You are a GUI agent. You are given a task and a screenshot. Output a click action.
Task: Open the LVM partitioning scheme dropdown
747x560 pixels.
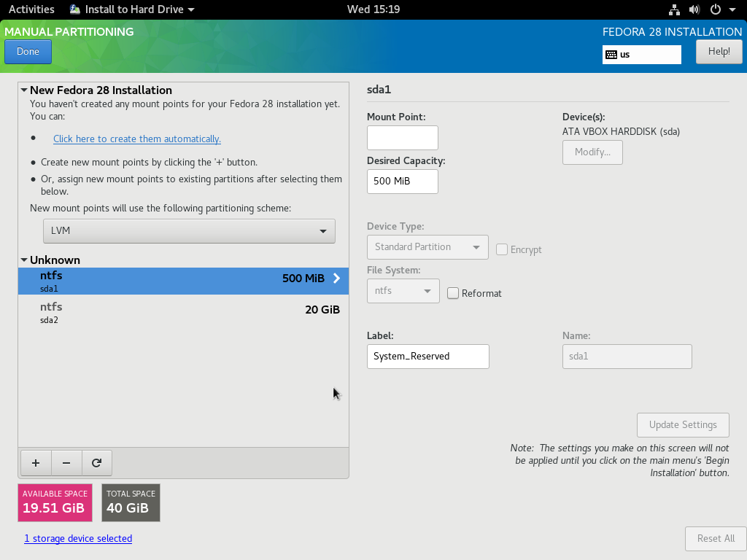[189, 231]
